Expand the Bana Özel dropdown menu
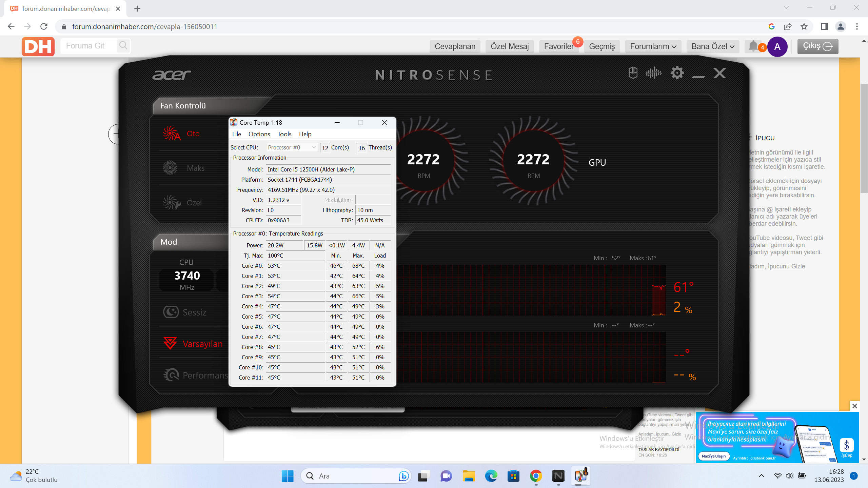The width and height of the screenshot is (868, 488). pos(713,46)
